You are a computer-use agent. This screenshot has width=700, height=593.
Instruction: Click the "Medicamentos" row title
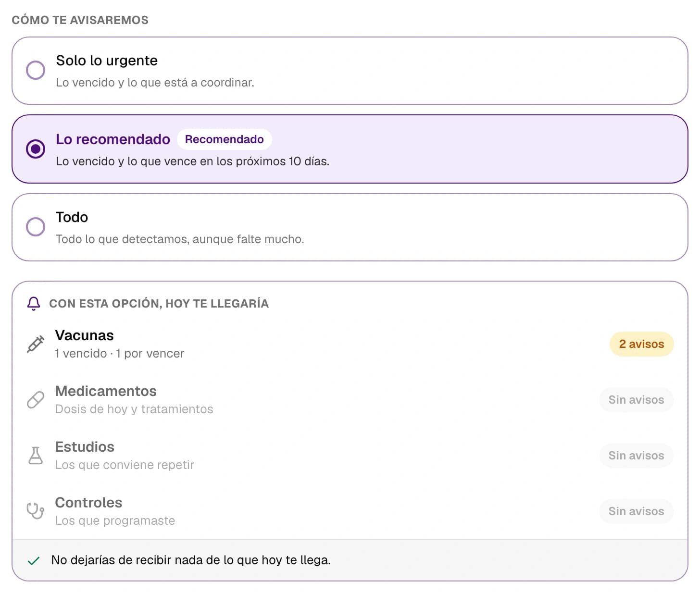coord(106,391)
